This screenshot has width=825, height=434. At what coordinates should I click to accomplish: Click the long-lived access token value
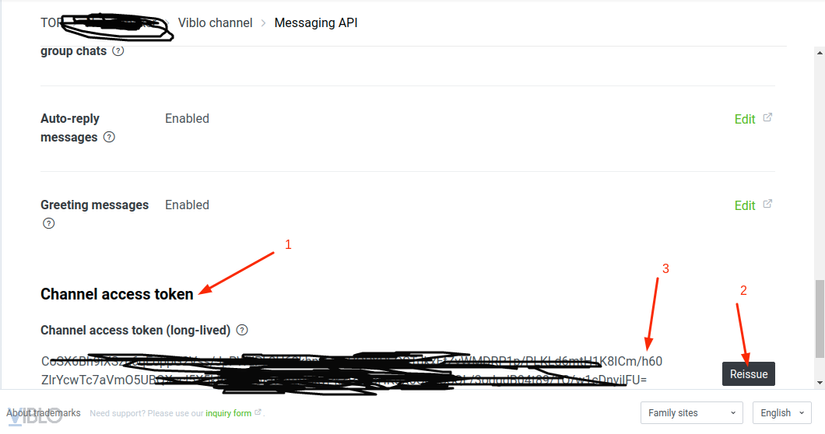click(x=351, y=370)
